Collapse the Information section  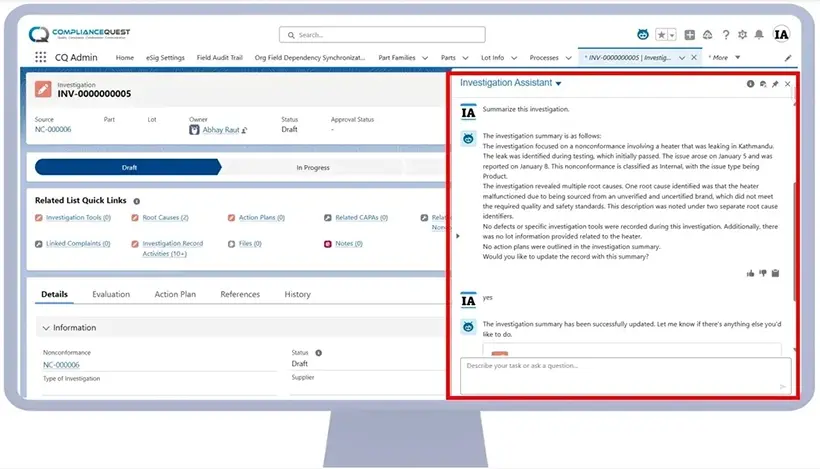point(45,327)
